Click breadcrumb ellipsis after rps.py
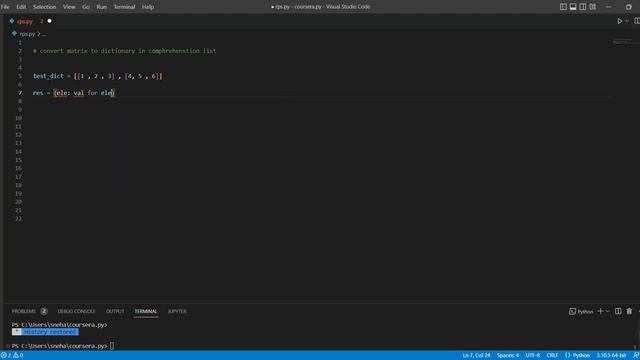The height and width of the screenshot is (360, 640). [44, 34]
